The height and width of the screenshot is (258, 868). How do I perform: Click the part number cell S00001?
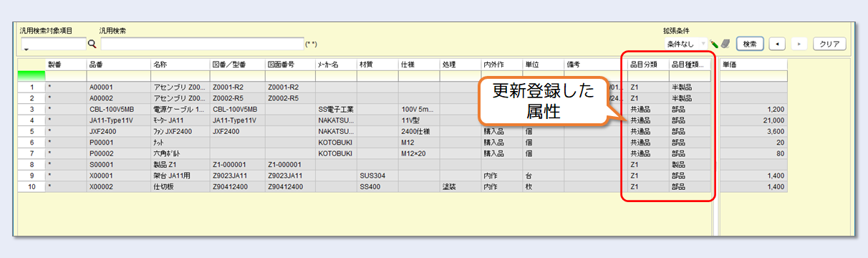(118, 165)
